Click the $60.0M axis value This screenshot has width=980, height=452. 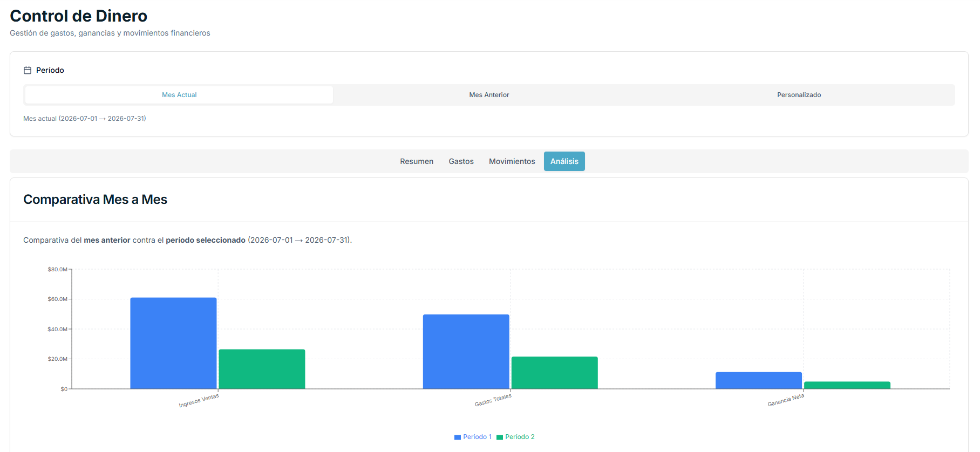coord(57,299)
